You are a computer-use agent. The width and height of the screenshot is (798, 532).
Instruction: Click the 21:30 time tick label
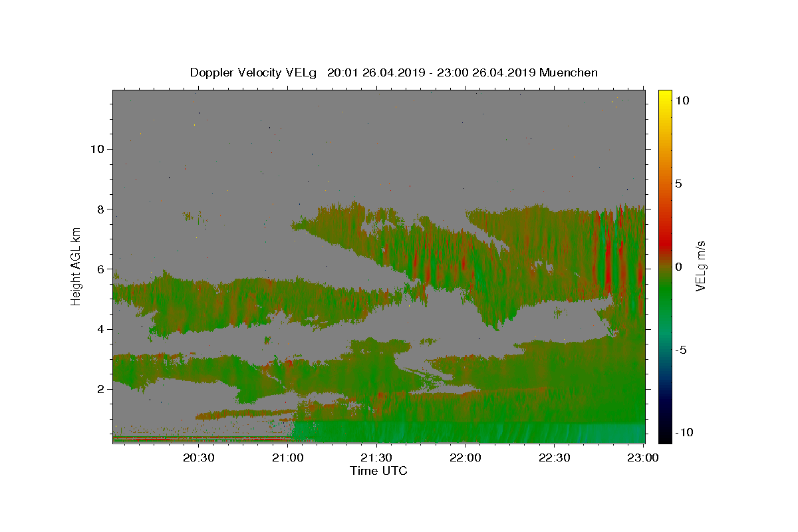point(376,458)
